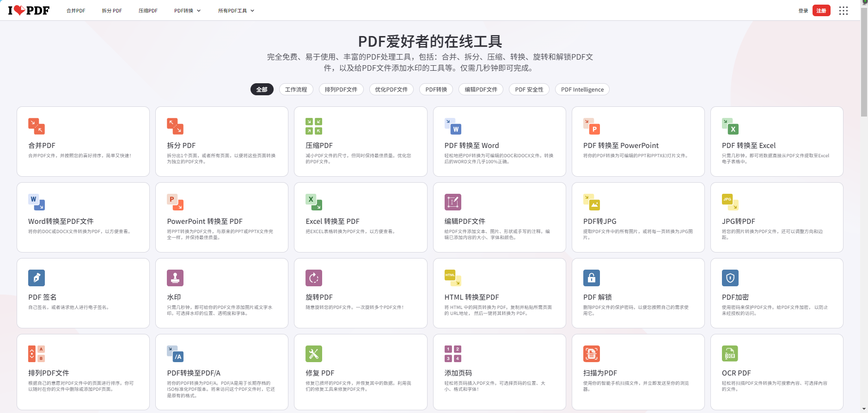Open the PDF 解锁 unlock padlock icon
Image resolution: width=868 pixels, height=413 pixels.
pyautogui.click(x=592, y=278)
